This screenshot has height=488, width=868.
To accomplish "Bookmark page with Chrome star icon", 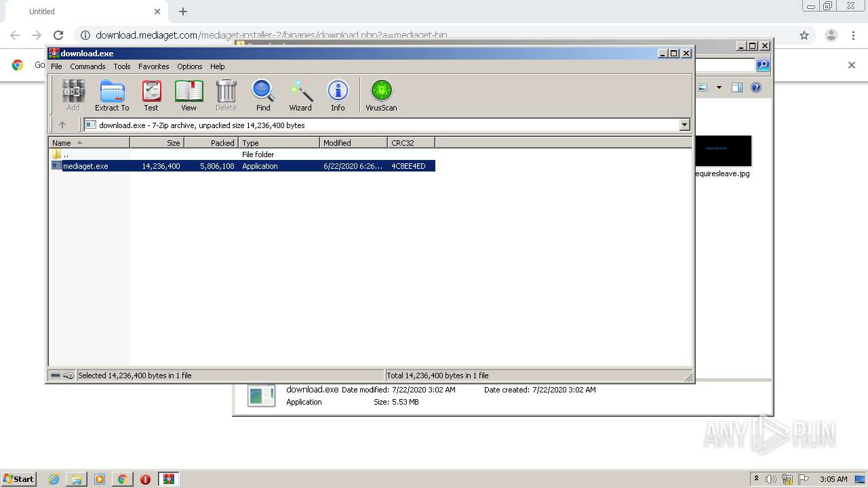I will [x=804, y=35].
